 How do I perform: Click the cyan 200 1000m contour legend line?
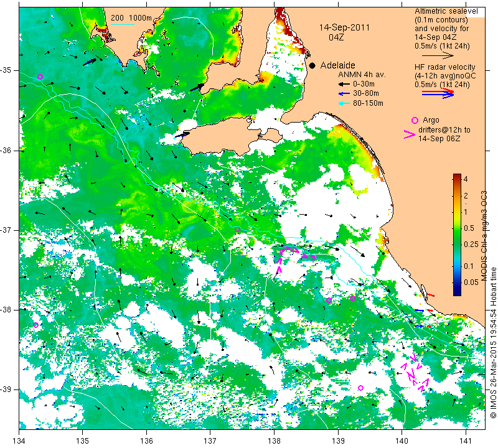click(122, 24)
